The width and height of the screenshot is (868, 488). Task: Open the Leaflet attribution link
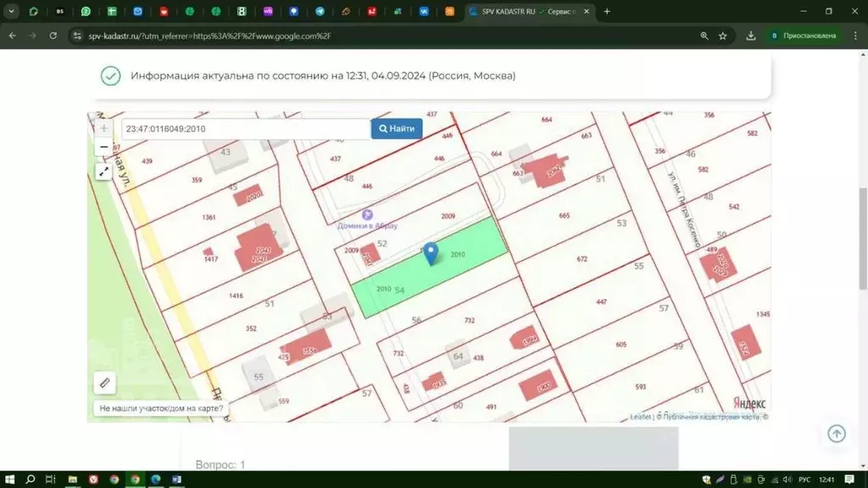pyautogui.click(x=640, y=417)
